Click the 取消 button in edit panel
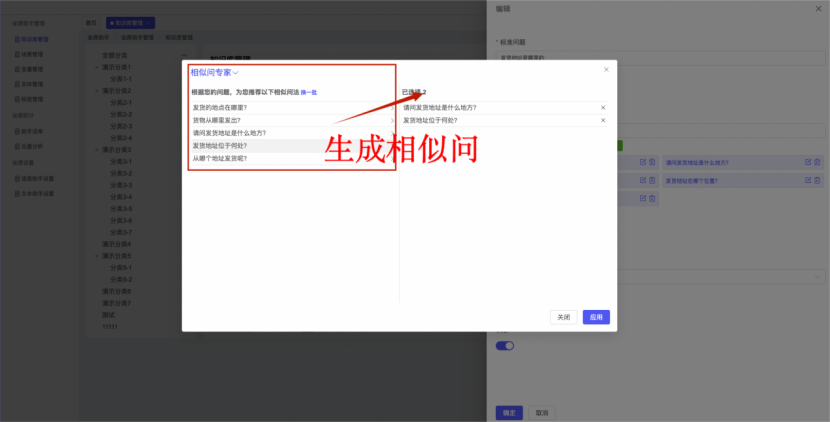 (541, 412)
